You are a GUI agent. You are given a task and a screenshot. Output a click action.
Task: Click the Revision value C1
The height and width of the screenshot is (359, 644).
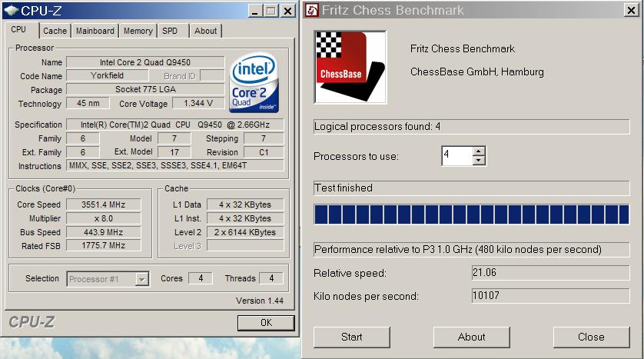(264, 152)
